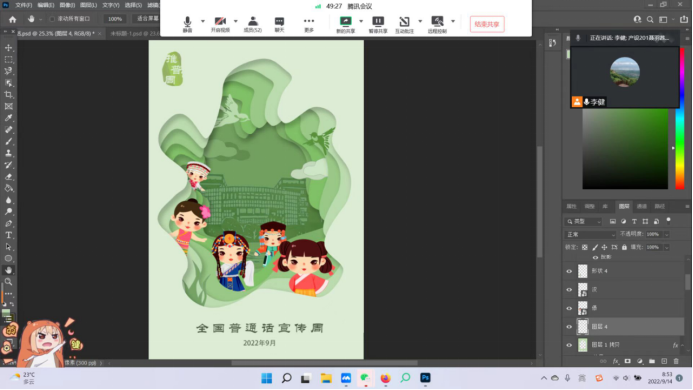Click the 100% zoom button
Image resolution: width=693 pixels, height=390 pixels.
coord(115,19)
